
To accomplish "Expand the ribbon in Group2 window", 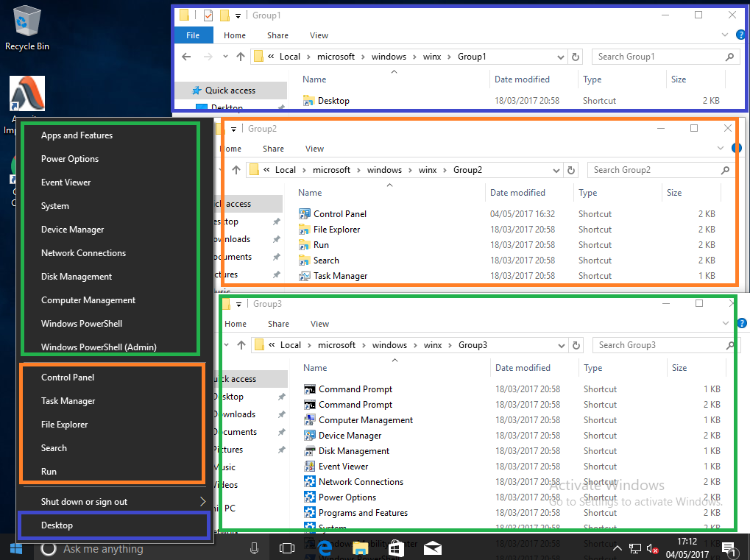I will (x=721, y=148).
